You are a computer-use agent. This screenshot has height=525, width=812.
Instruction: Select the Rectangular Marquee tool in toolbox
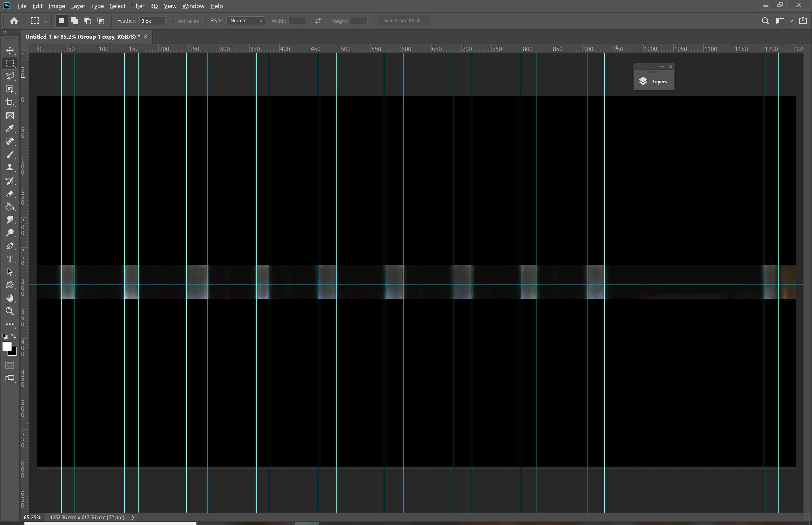coord(10,63)
